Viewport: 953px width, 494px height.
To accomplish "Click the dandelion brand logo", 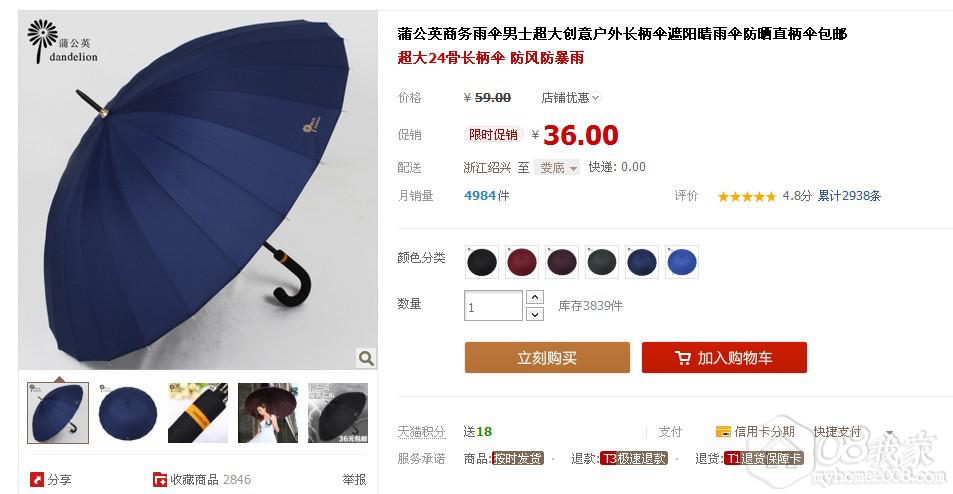I will point(62,41).
